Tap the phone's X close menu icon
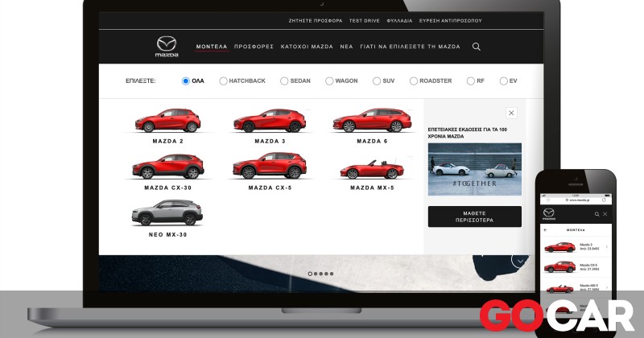Image resolution: width=644 pixels, height=338 pixels. pos(605,214)
